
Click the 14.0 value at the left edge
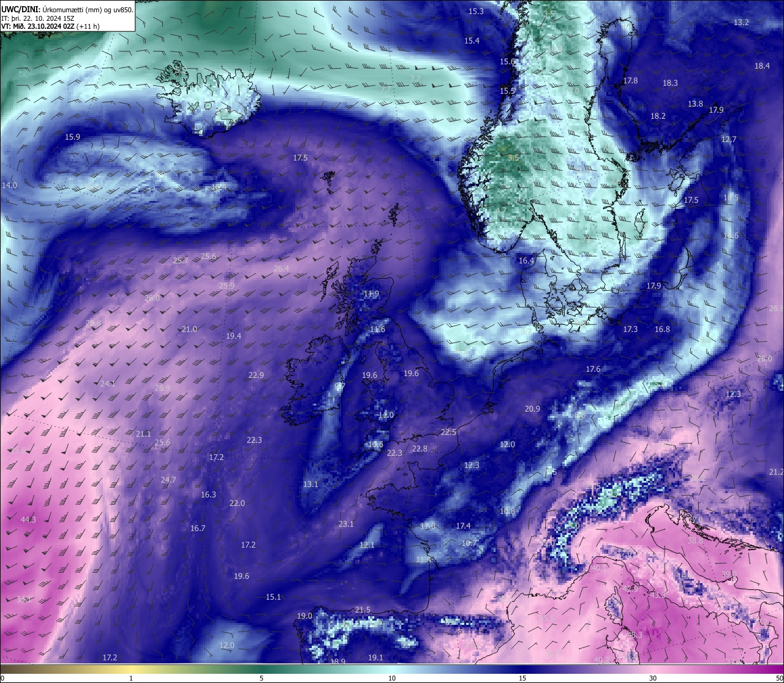9,185
